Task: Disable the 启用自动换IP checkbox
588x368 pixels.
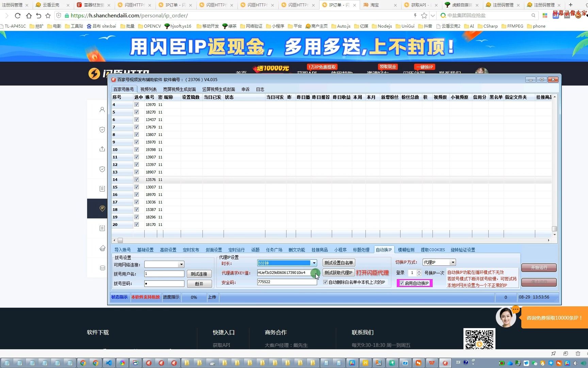Action: tap(402, 283)
